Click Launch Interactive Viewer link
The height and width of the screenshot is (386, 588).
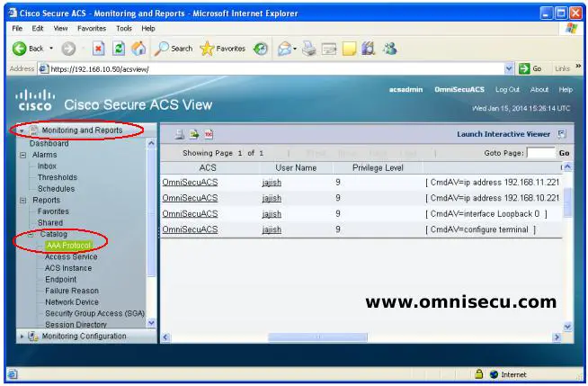click(503, 134)
